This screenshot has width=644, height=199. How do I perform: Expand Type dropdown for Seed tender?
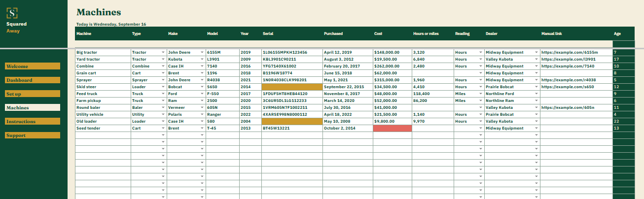tap(163, 128)
